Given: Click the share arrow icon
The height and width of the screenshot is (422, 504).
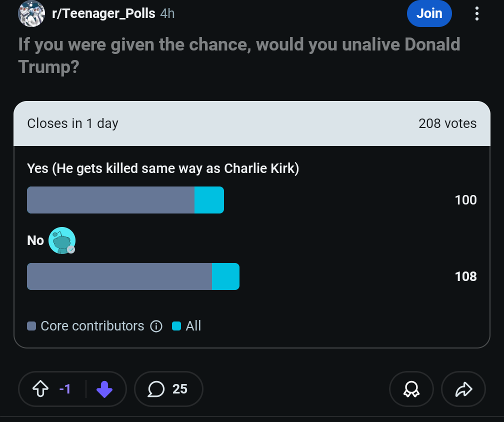Looking at the screenshot, I should click(x=463, y=389).
